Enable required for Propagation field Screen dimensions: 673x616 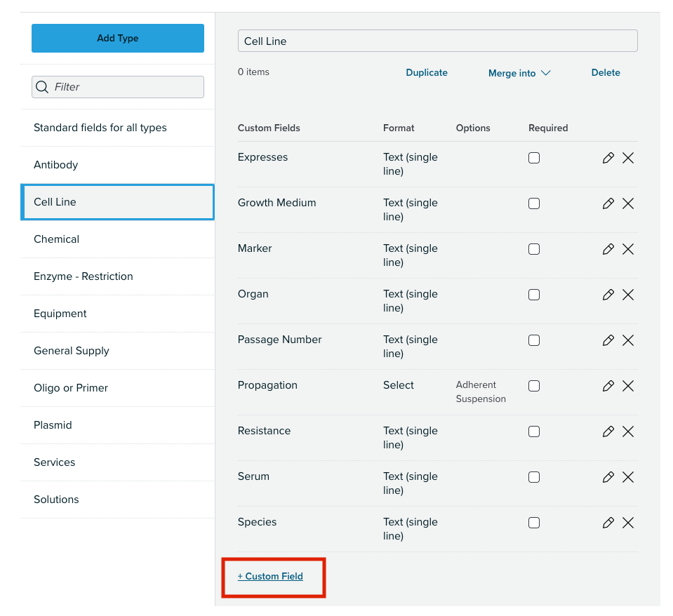pyautogui.click(x=534, y=386)
